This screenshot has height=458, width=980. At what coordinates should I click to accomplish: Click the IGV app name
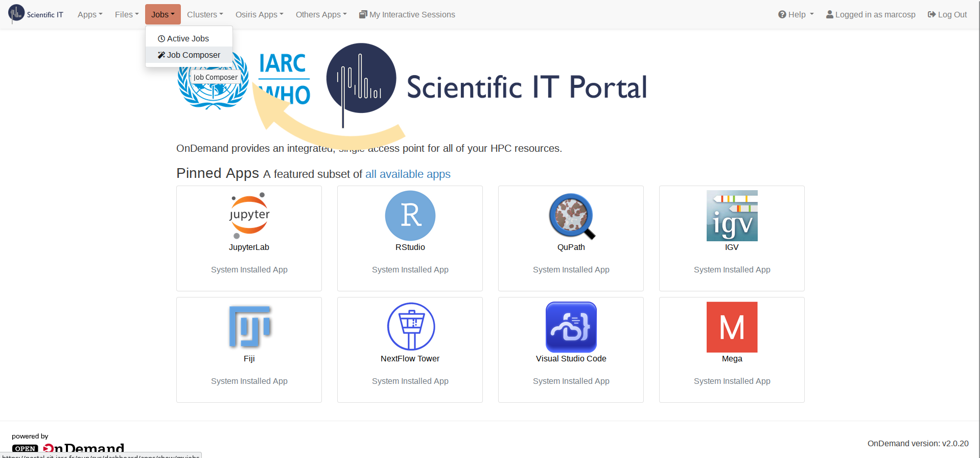[732, 247]
